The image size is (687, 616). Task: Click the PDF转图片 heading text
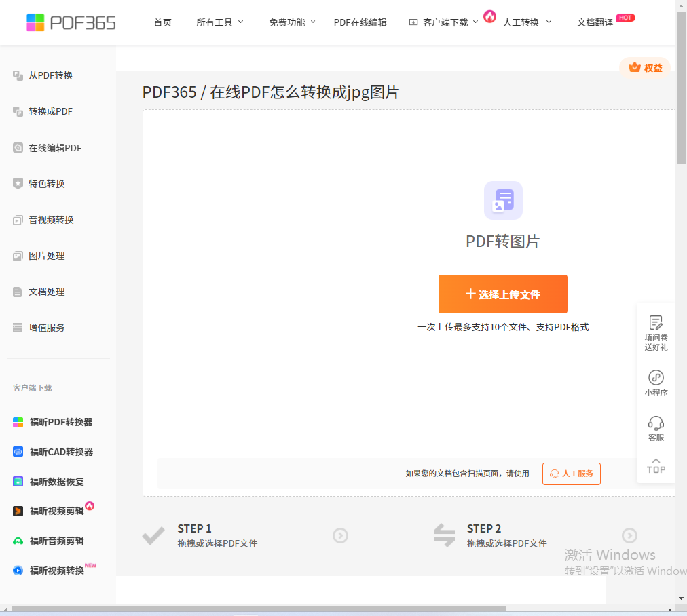(503, 242)
